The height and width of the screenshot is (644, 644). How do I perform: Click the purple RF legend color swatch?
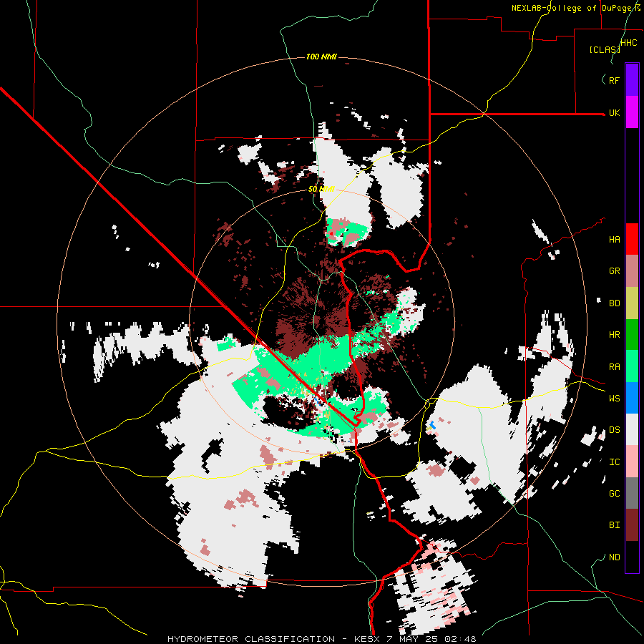point(632,80)
